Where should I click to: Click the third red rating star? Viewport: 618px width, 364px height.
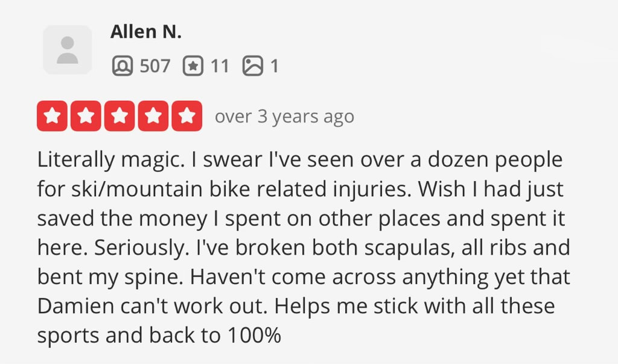point(119,116)
